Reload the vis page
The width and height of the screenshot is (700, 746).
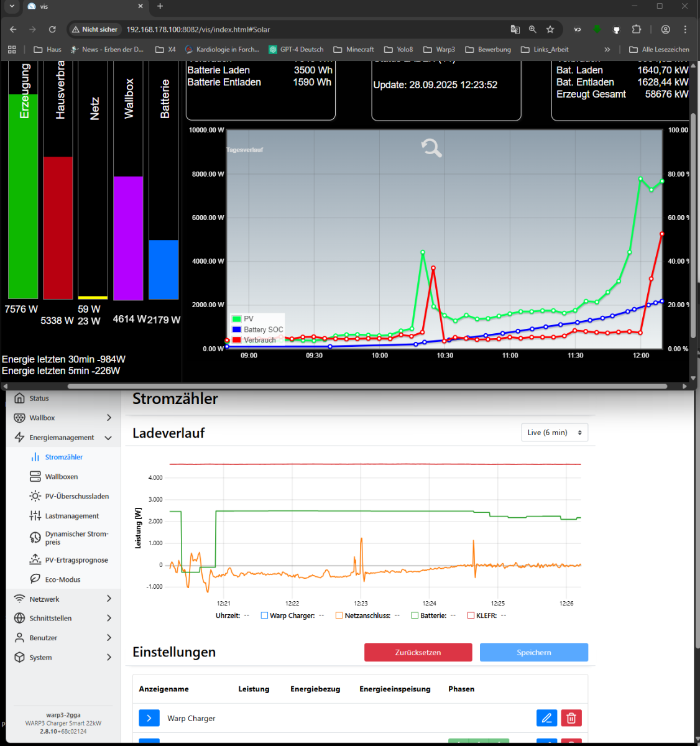click(x=52, y=29)
